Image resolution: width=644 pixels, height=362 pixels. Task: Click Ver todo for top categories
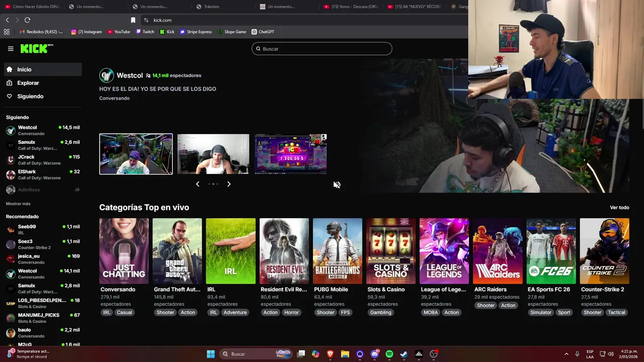click(x=619, y=208)
